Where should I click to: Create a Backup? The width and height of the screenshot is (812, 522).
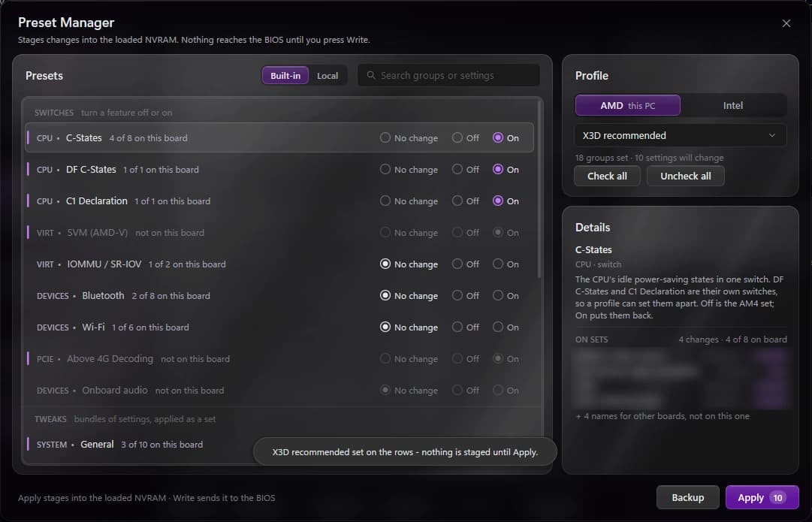pyautogui.click(x=688, y=498)
